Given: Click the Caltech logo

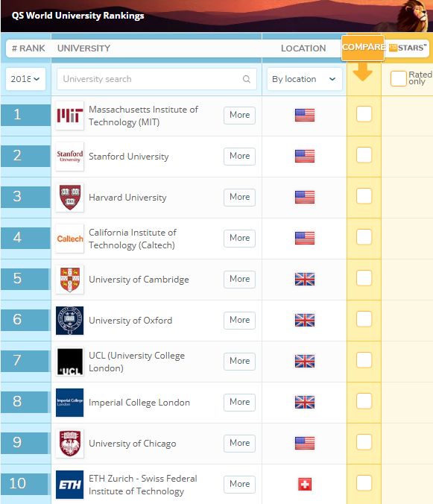Looking at the screenshot, I should pos(70,239).
